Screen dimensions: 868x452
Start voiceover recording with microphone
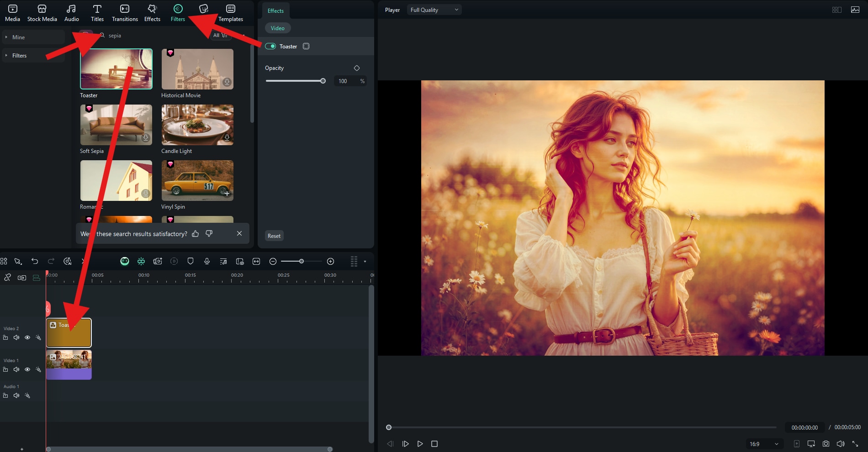click(x=207, y=261)
